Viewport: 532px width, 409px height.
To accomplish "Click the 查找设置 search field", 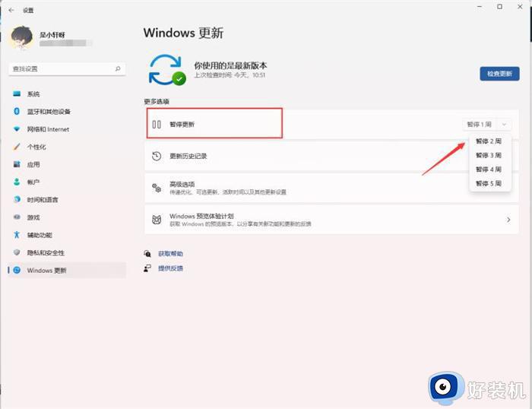I will coord(67,69).
